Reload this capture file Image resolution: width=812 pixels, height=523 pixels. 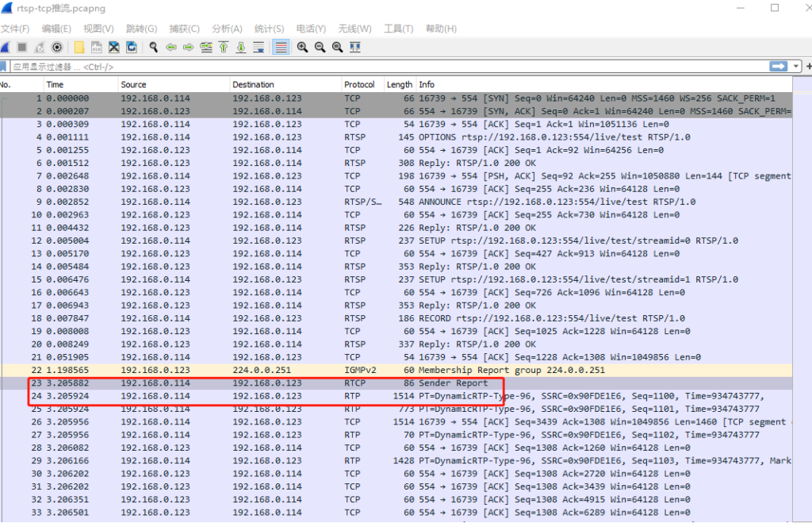(132, 48)
